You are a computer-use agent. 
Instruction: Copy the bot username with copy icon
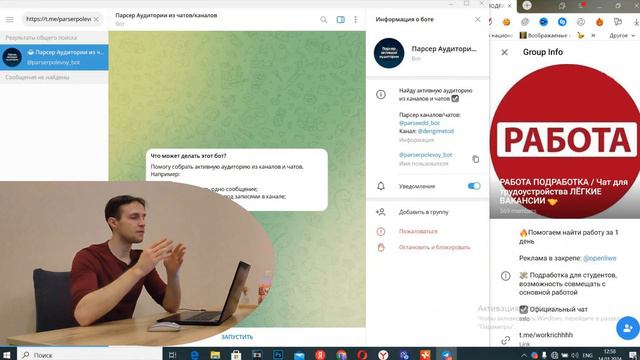(x=476, y=159)
